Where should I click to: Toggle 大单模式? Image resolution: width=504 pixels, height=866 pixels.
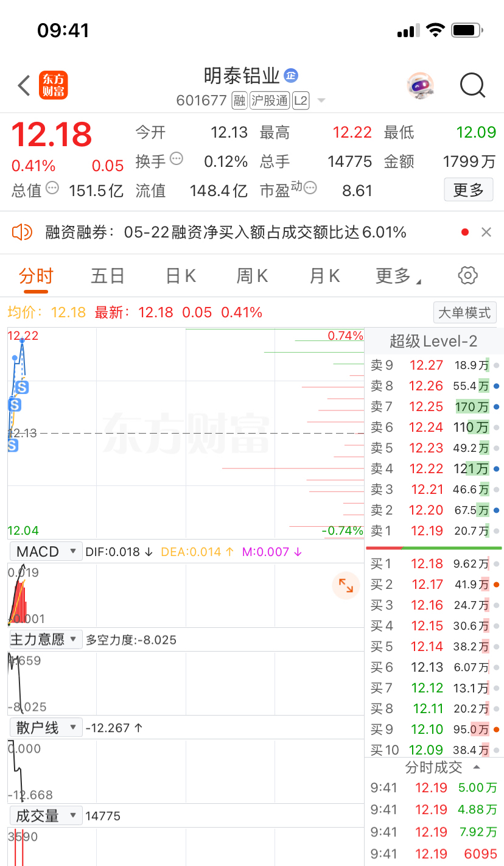(465, 312)
